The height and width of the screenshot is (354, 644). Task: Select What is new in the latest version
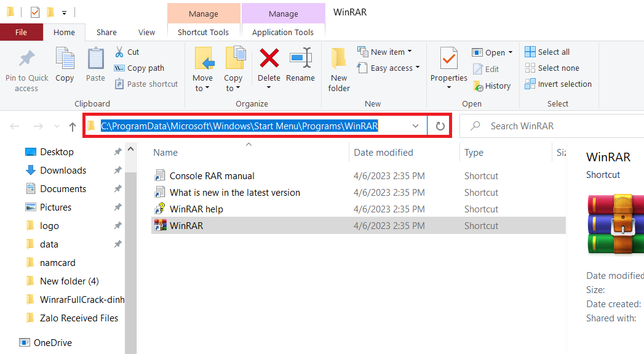234,193
